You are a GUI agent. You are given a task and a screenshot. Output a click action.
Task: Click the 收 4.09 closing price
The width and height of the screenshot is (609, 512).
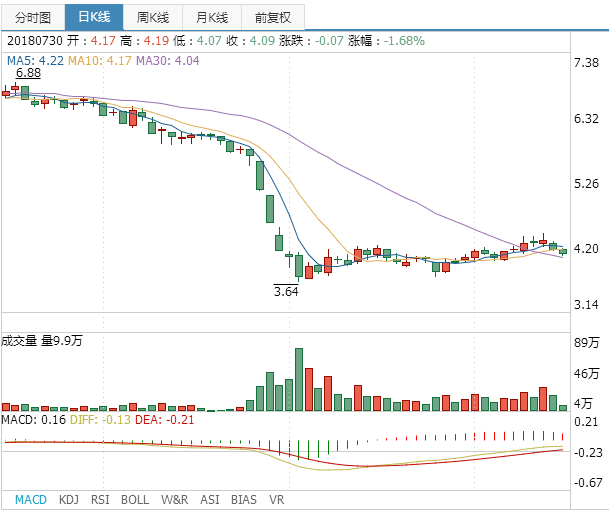(250, 40)
